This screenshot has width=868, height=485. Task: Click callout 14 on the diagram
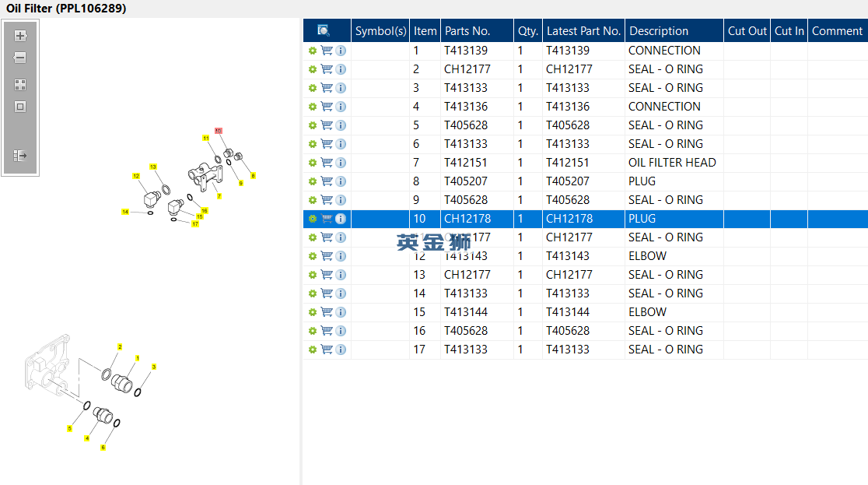click(x=125, y=212)
